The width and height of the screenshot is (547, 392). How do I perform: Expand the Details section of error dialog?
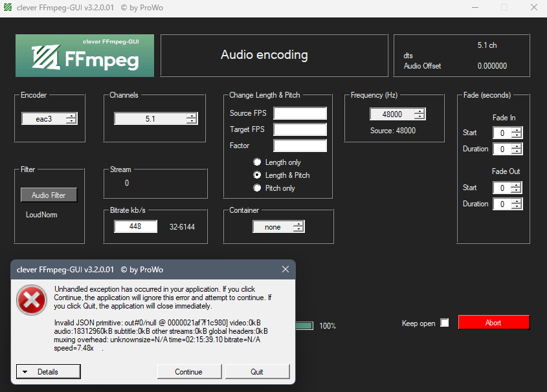[x=49, y=372]
